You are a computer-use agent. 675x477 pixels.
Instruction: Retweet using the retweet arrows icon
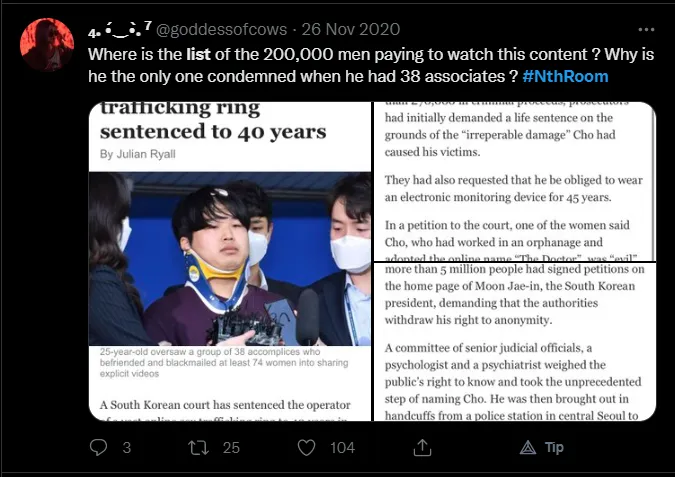(199, 448)
